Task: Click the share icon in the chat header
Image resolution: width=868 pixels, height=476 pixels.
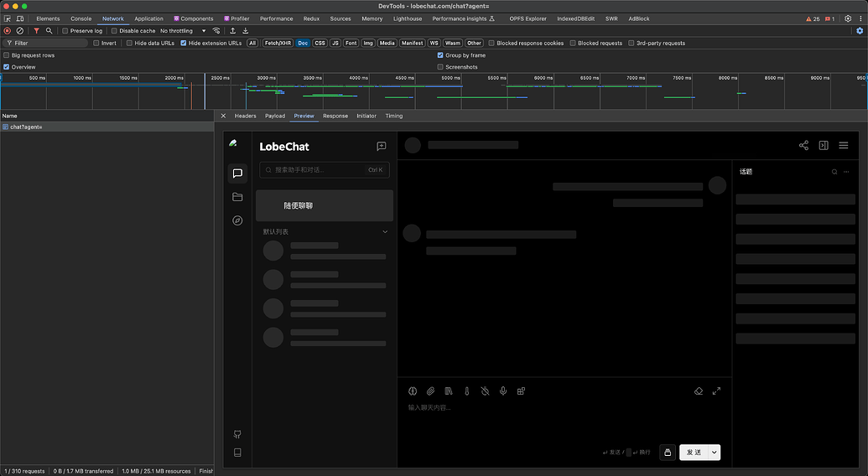Action: [803, 146]
